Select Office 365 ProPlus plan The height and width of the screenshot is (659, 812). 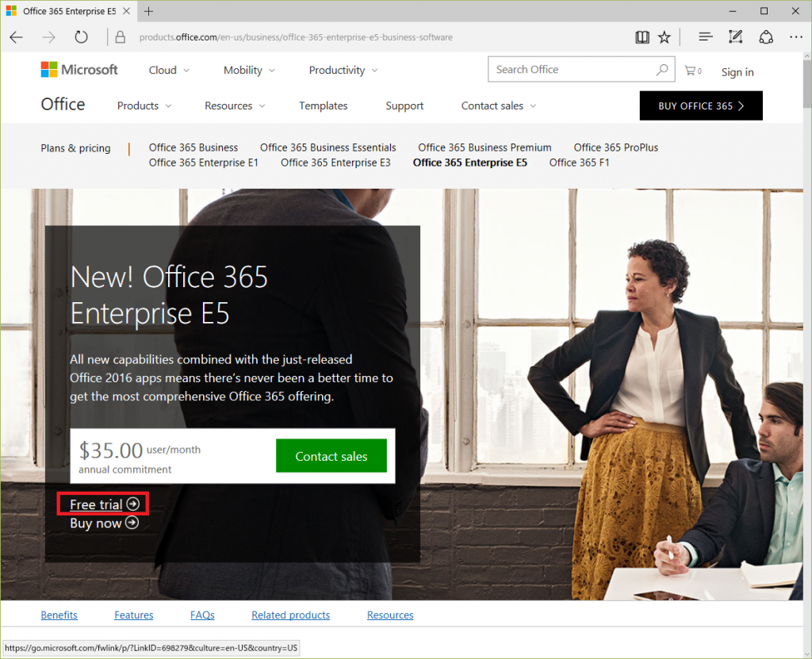(x=615, y=148)
